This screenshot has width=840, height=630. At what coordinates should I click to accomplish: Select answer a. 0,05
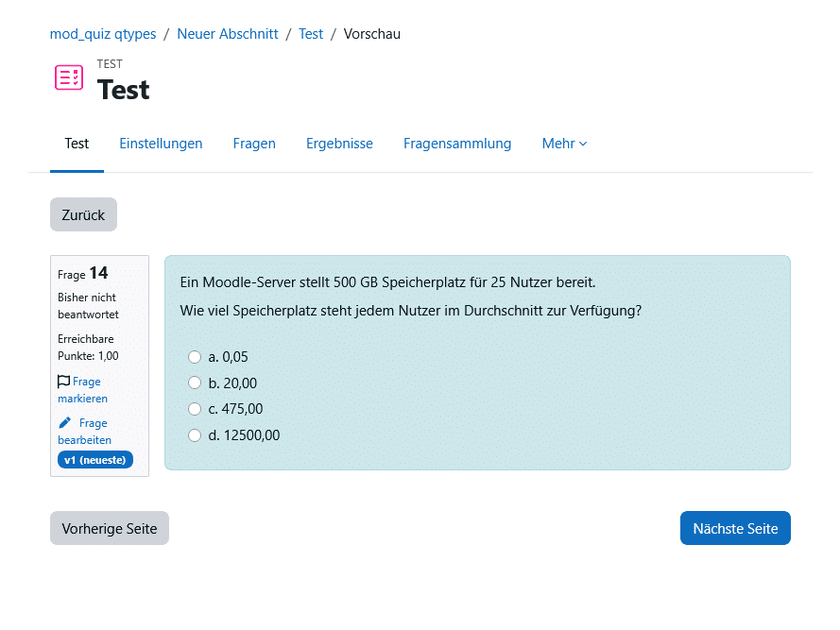(x=195, y=357)
